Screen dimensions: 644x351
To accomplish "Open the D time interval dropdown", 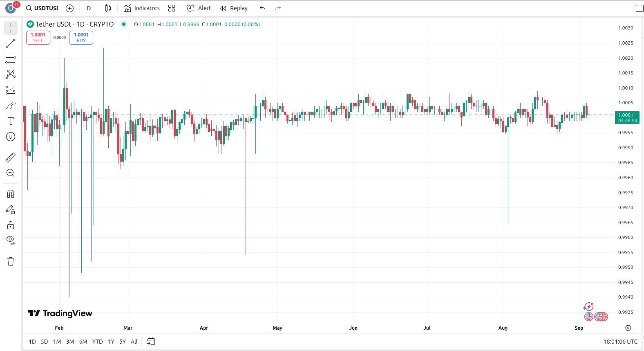I will pos(89,8).
